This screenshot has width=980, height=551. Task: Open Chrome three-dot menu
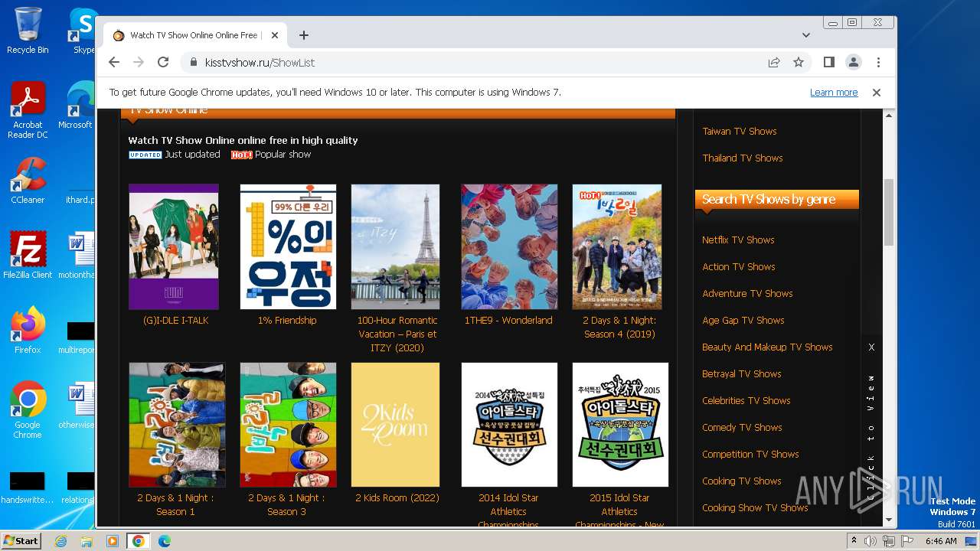click(878, 62)
